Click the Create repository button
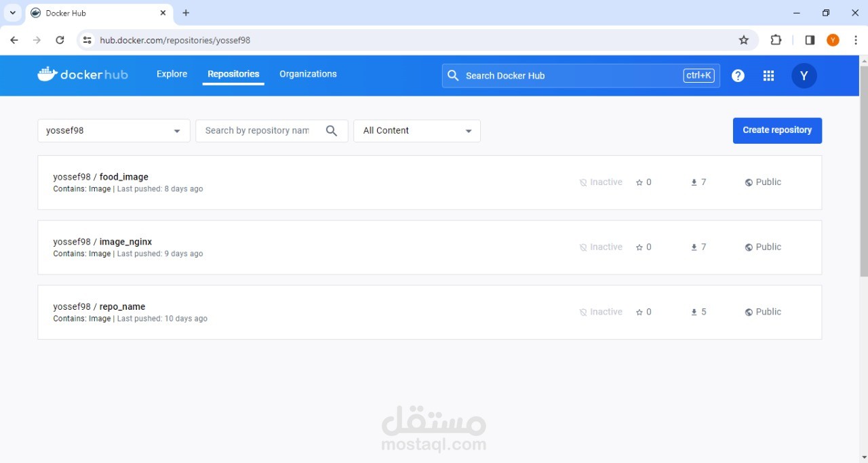This screenshot has height=463, width=868. tap(777, 131)
